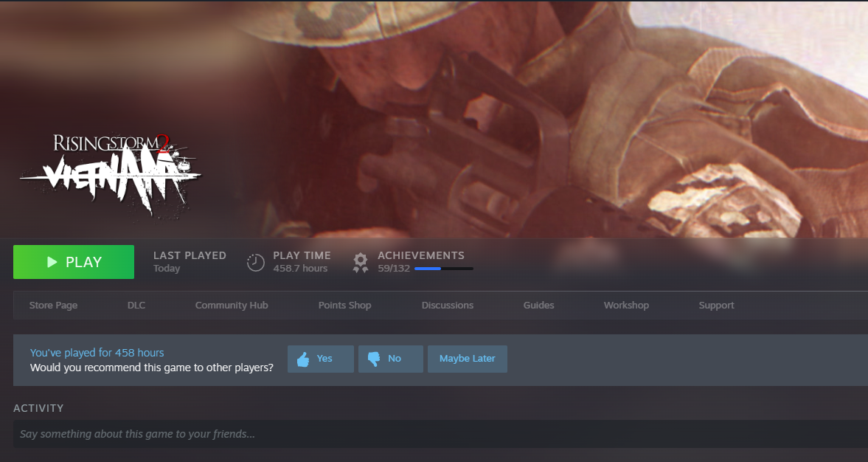This screenshot has height=462, width=868.
Task: Recommend the game with Yes button
Action: (x=321, y=359)
